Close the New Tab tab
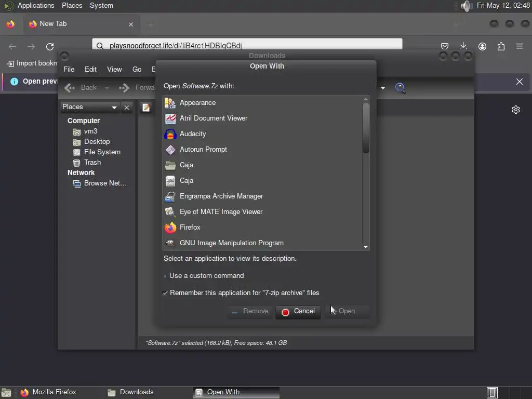This screenshot has width=532, height=399. (131, 24)
